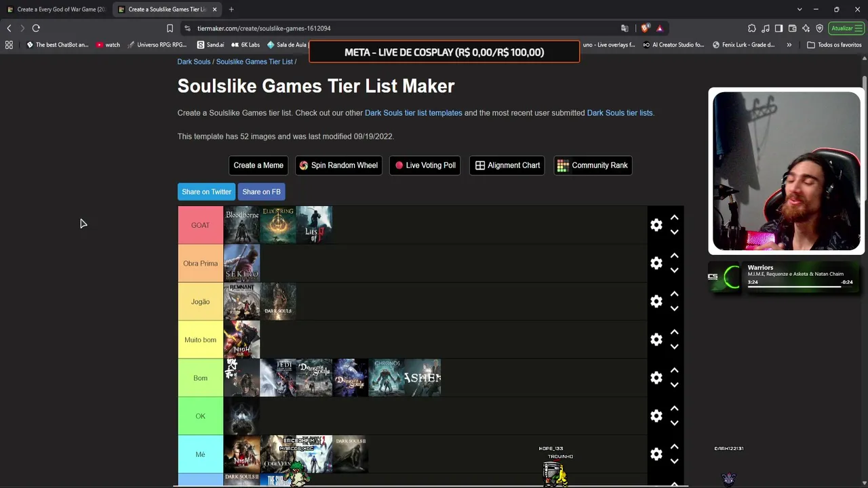Click the Create a Meme button

pos(258,165)
